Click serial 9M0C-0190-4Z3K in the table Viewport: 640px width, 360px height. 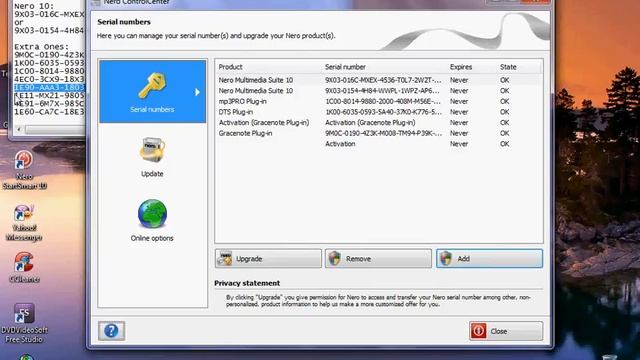pyautogui.click(x=383, y=133)
